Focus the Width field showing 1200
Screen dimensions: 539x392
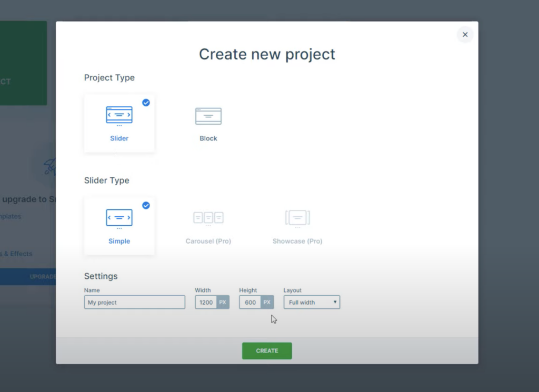[206, 303]
